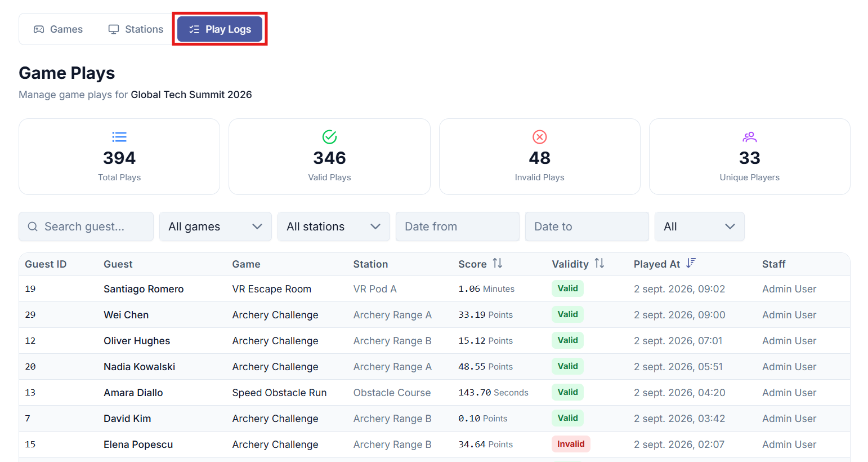
Task: Open the All stations dropdown
Action: pyautogui.click(x=334, y=226)
